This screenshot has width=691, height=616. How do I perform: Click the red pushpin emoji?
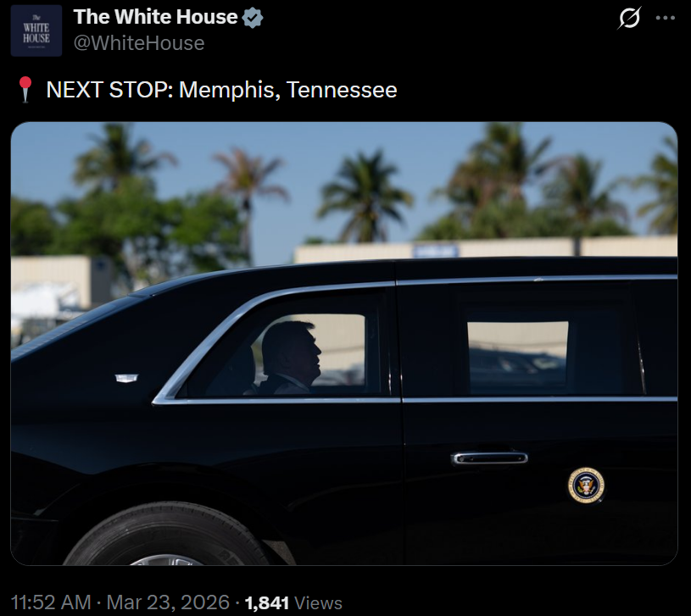(25, 90)
